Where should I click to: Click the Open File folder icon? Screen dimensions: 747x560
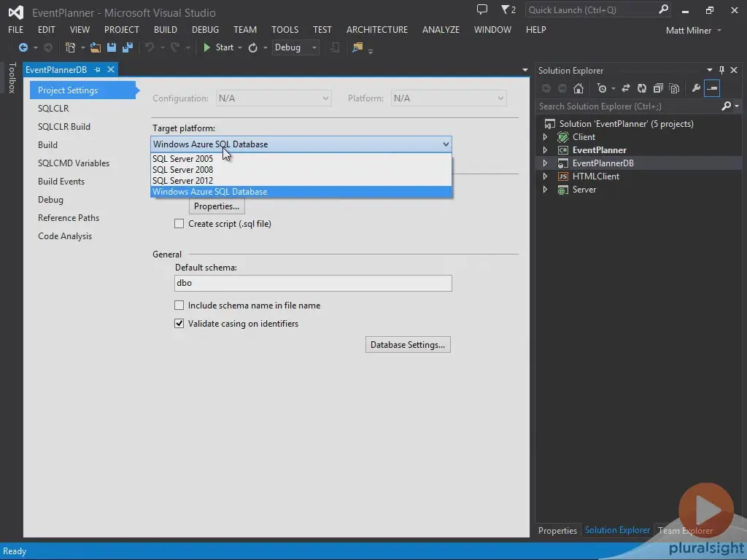(x=96, y=47)
